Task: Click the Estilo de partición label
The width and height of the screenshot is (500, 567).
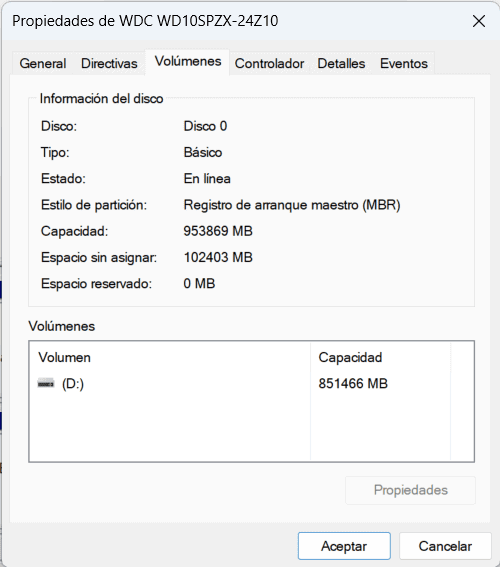Action: (x=94, y=205)
